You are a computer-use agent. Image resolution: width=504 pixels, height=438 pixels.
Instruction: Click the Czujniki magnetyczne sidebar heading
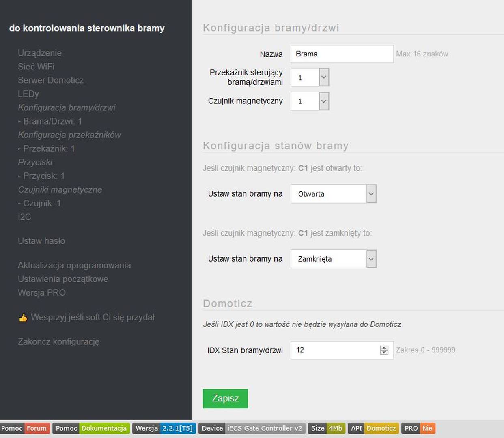(x=60, y=190)
